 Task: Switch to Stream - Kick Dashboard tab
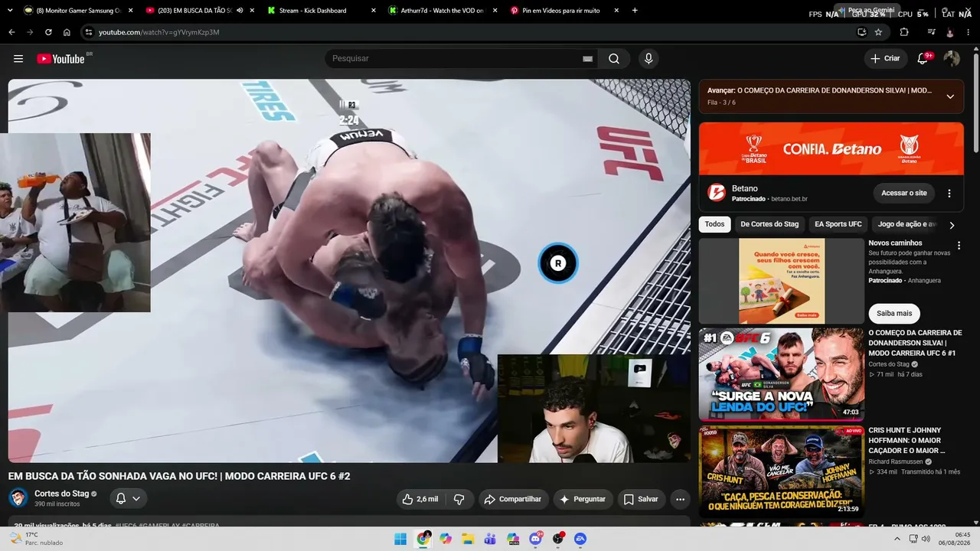321,11
